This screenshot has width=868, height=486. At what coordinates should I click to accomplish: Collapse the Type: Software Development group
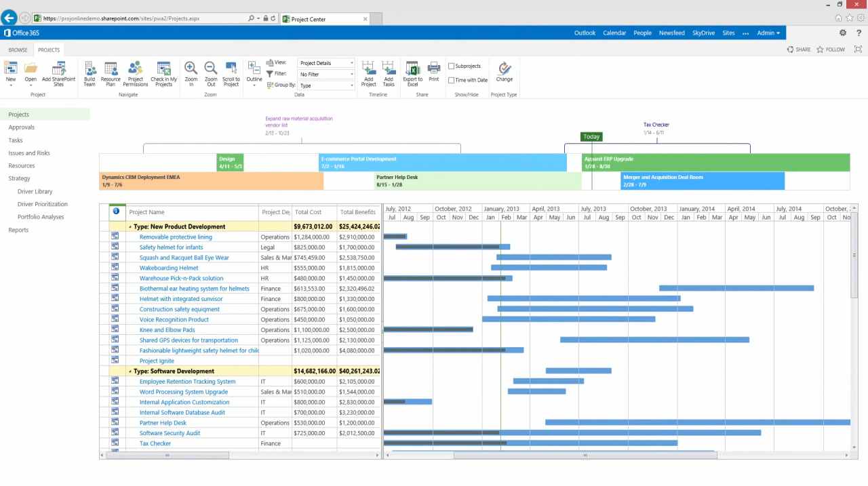(130, 371)
